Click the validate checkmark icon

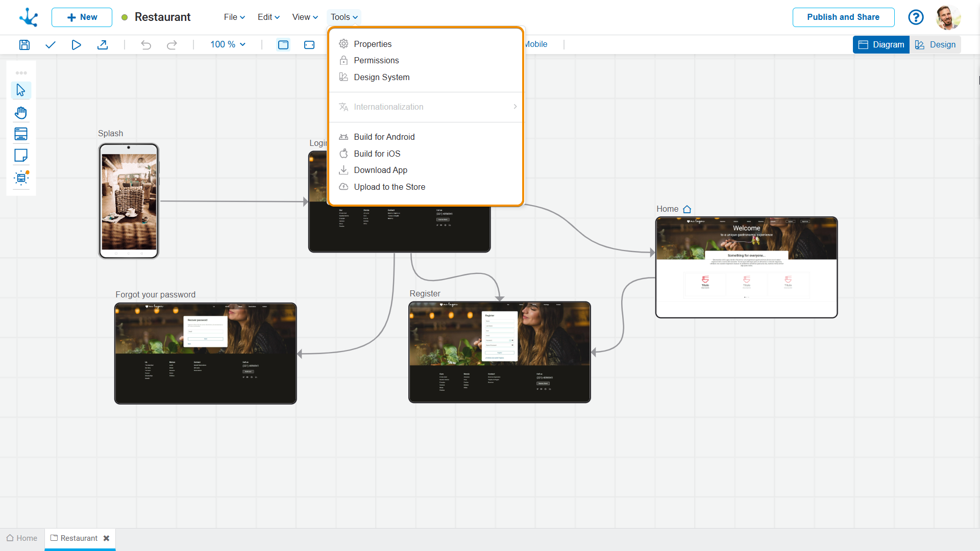(50, 45)
